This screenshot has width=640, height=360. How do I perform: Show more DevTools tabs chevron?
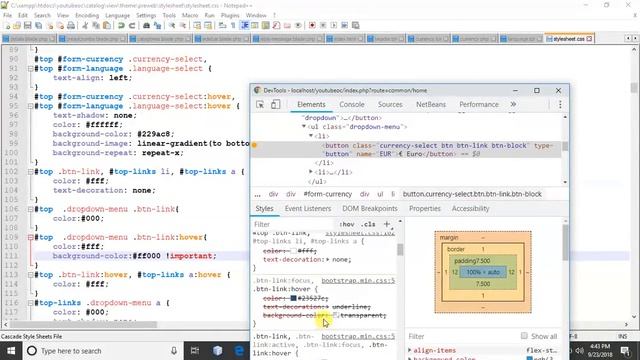(513, 104)
